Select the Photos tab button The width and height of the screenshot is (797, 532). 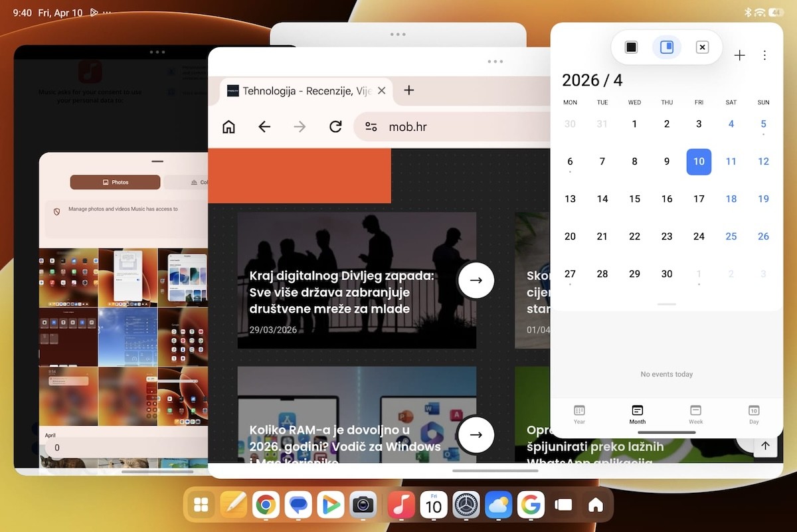pos(115,182)
